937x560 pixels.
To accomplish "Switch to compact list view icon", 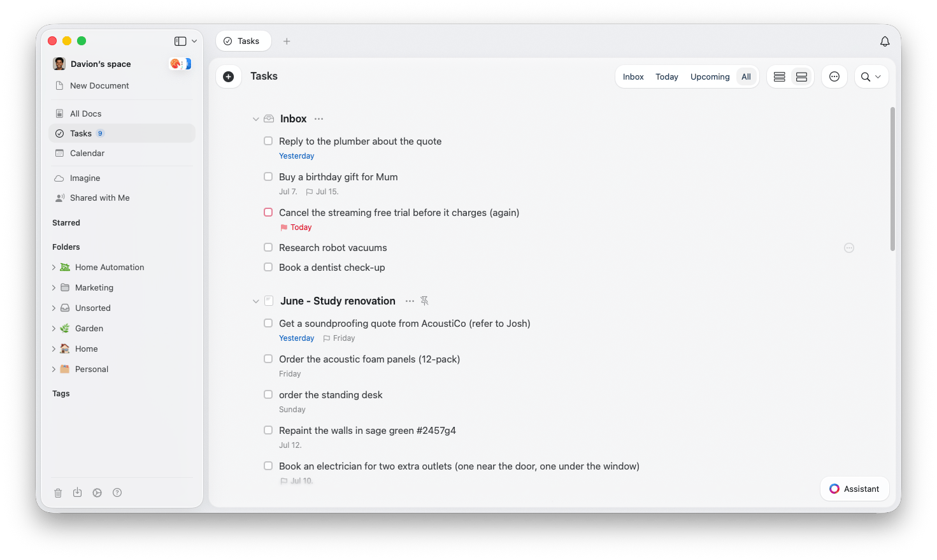I will click(779, 76).
